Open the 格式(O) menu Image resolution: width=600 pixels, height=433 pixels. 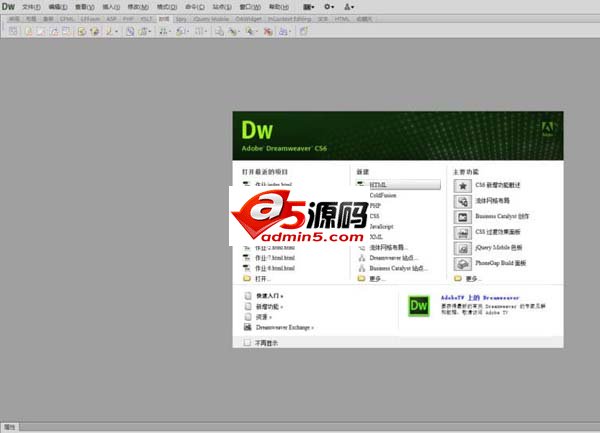(x=167, y=7)
